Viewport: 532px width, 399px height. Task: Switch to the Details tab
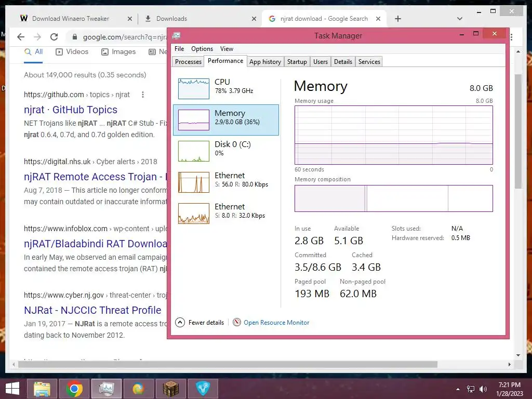(x=343, y=62)
